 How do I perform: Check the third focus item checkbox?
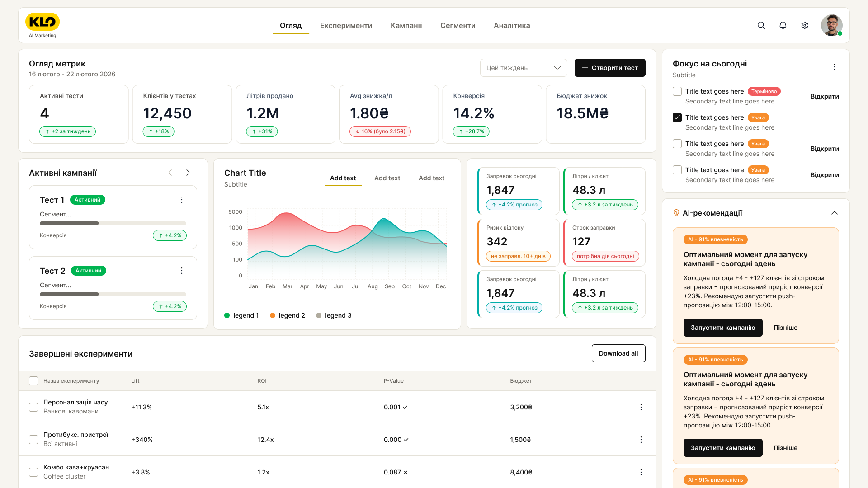677,144
